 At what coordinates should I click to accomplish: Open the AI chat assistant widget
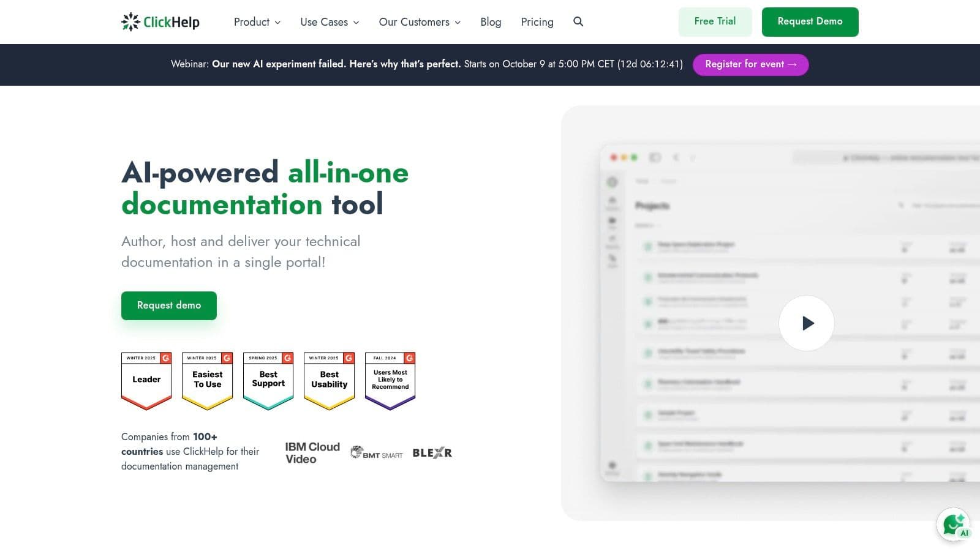(x=953, y=525)
